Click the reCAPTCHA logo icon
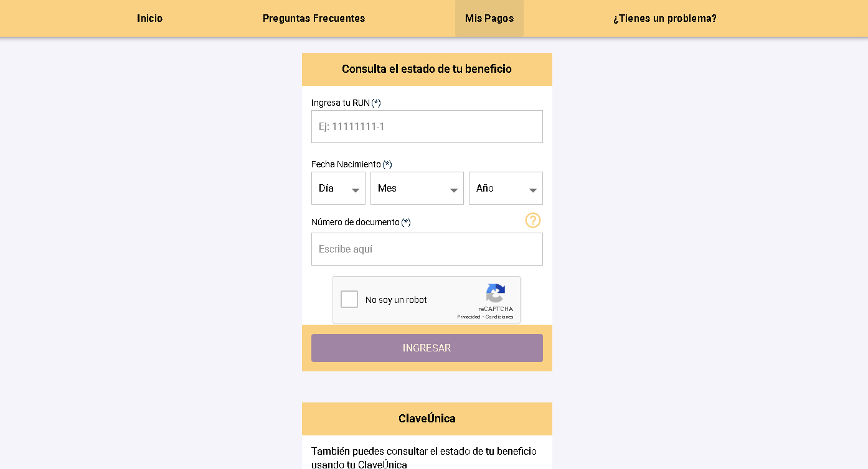Image resolution: width=868 pixels, height=469 pixels. [496, 293]
